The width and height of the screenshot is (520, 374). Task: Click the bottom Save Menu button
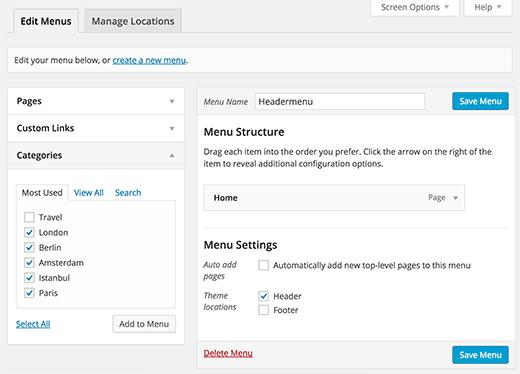480,355
